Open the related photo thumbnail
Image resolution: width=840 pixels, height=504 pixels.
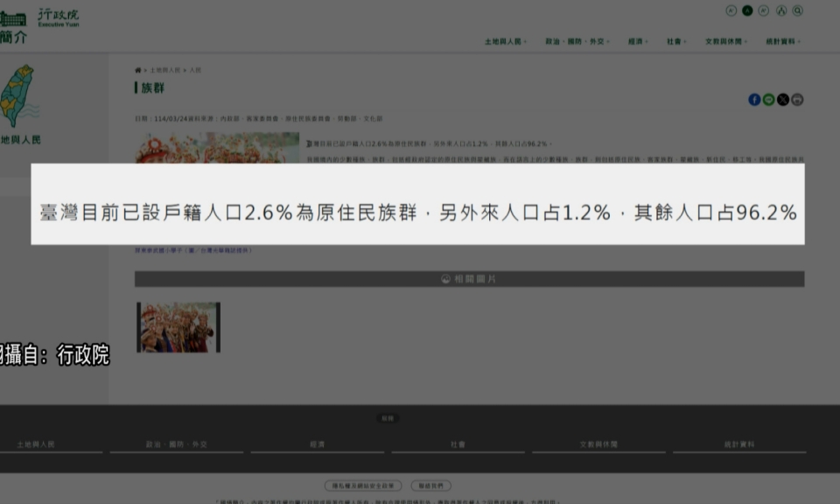click(x=178, y=327)
